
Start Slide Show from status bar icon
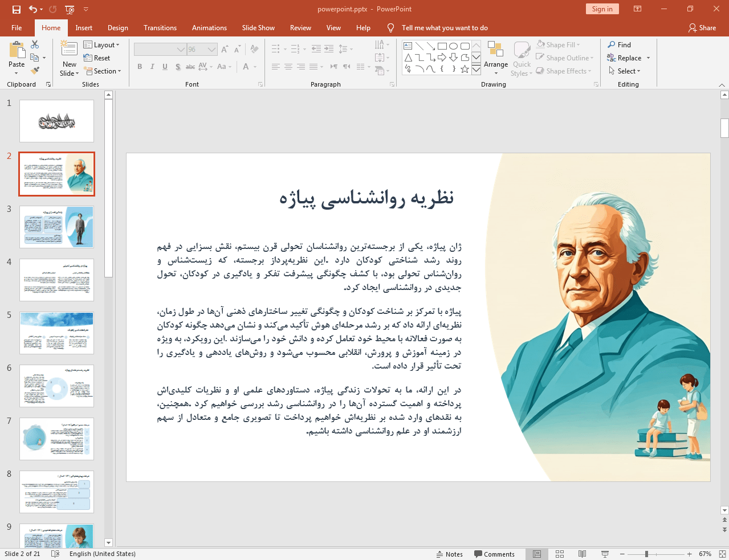[x=604, y=553]
